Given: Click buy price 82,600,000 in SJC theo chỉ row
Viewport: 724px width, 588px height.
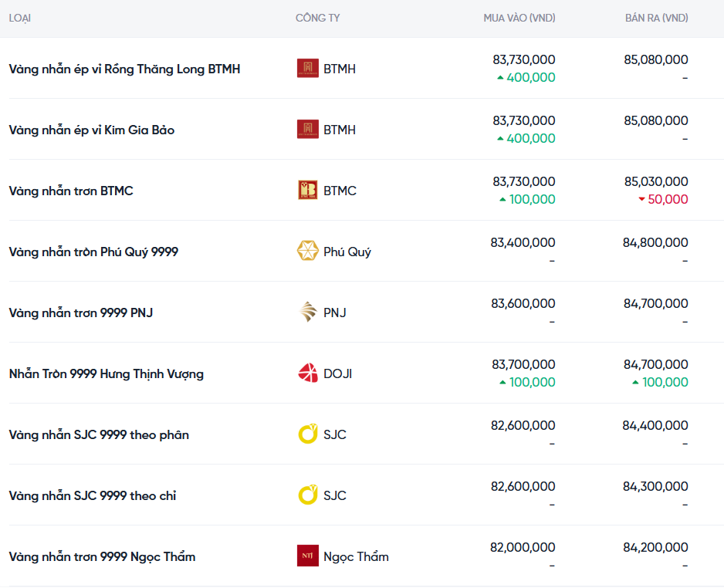Looking at the screenshot, I should point(523,486).
